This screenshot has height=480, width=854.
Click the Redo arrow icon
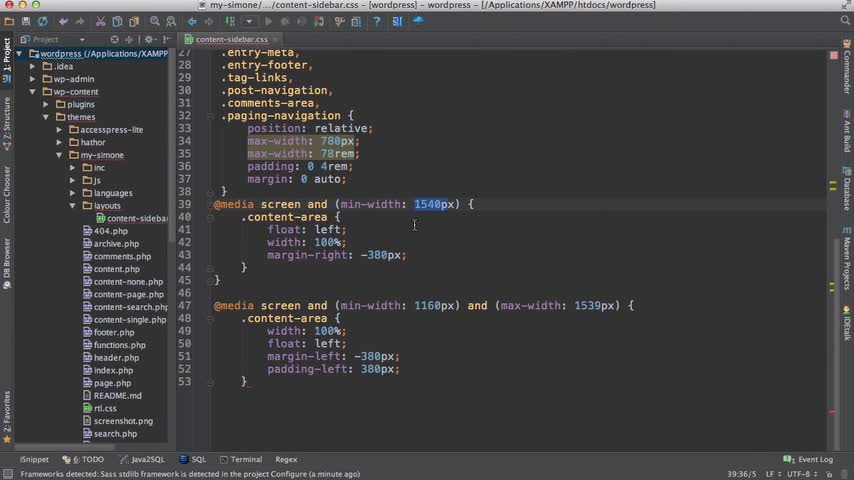click(80, 21)
